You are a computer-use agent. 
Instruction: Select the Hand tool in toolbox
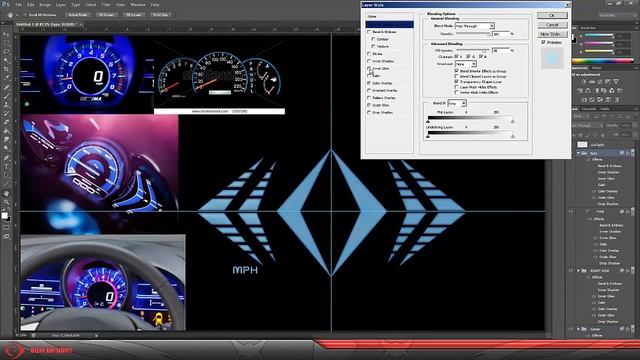[6, 193]
